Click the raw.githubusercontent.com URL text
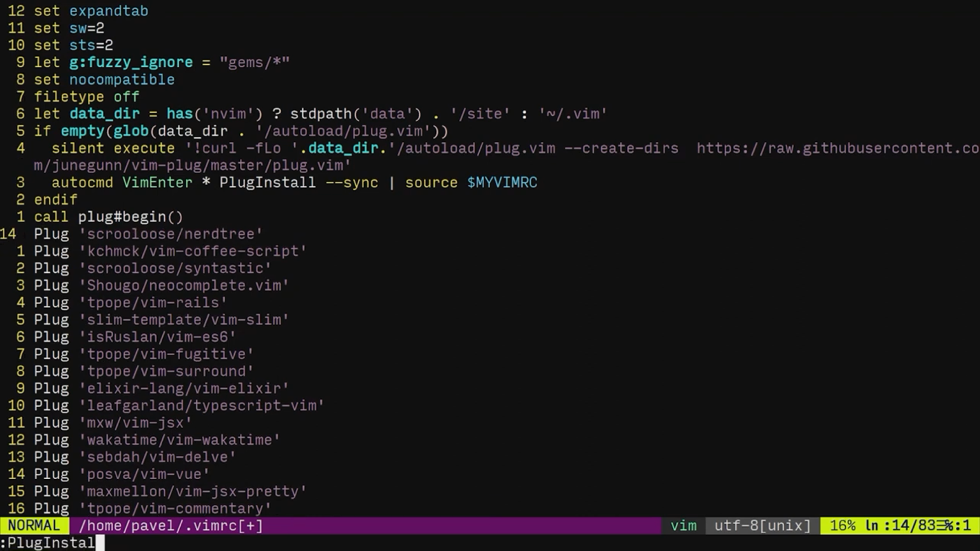The height and width of the screenshot is (551, 980). (x=837, y=148)
